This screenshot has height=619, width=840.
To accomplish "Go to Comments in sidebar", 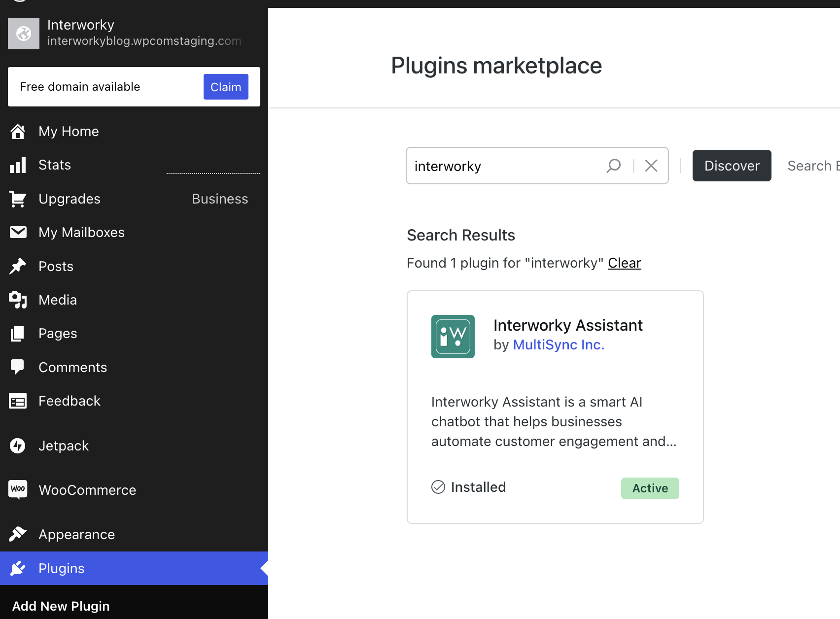I will pyautogui.click(x=72, y=368).
